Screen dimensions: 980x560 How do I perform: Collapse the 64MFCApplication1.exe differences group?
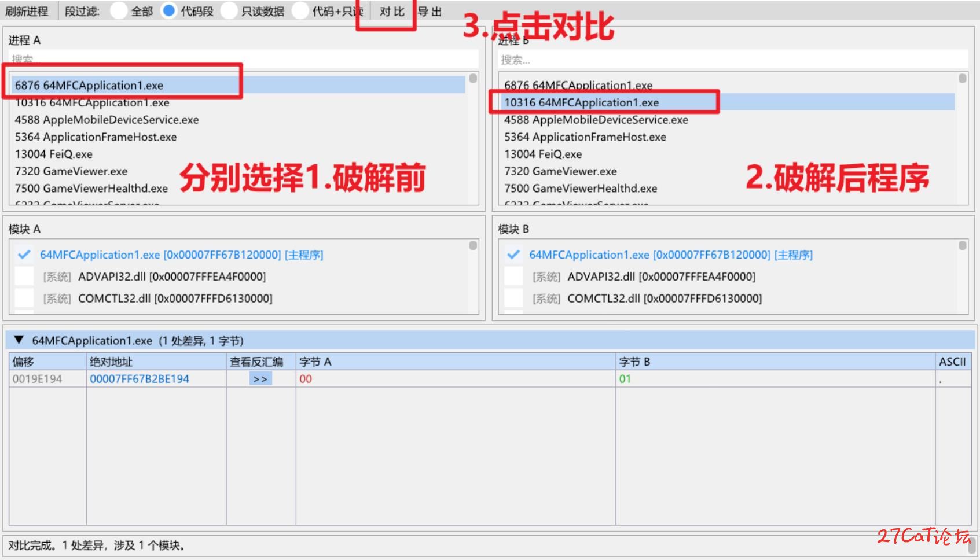click(x=19, y=340)
